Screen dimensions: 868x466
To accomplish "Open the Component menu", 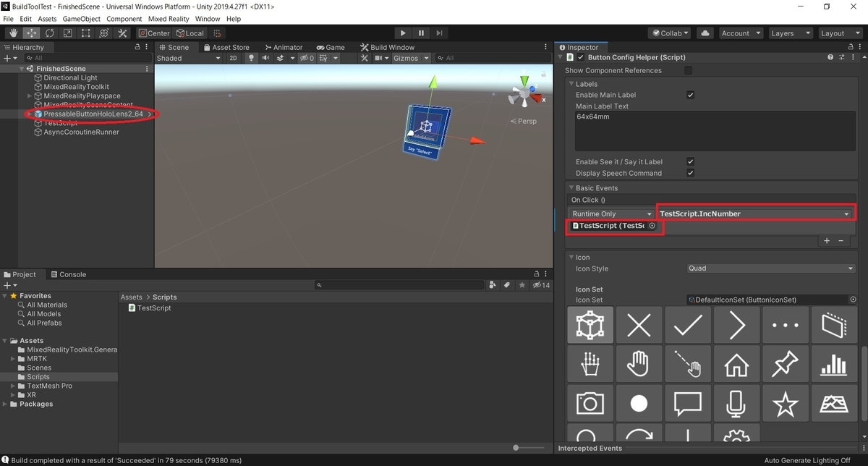I will coord(124,18).
